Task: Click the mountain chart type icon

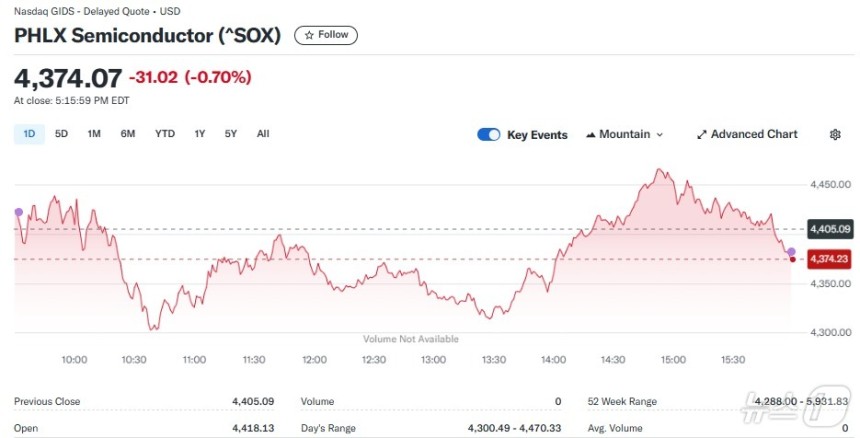Action: [591, 135]
